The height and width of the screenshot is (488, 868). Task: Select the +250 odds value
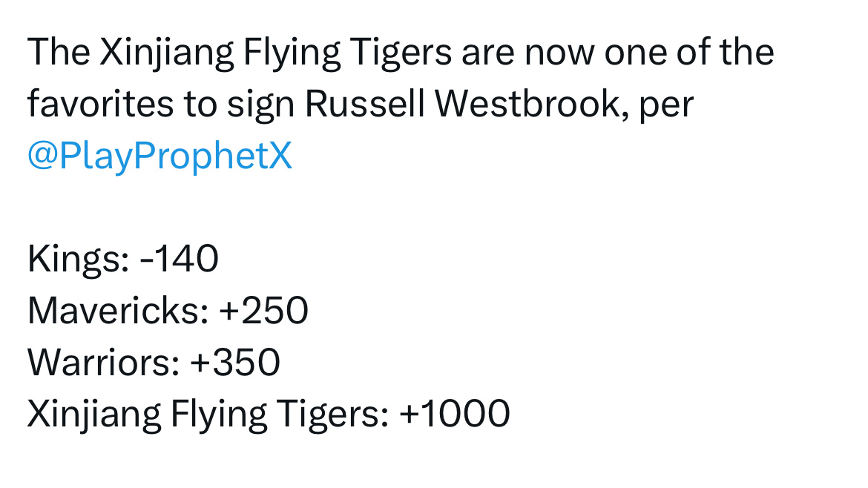[x=263, y=311]
